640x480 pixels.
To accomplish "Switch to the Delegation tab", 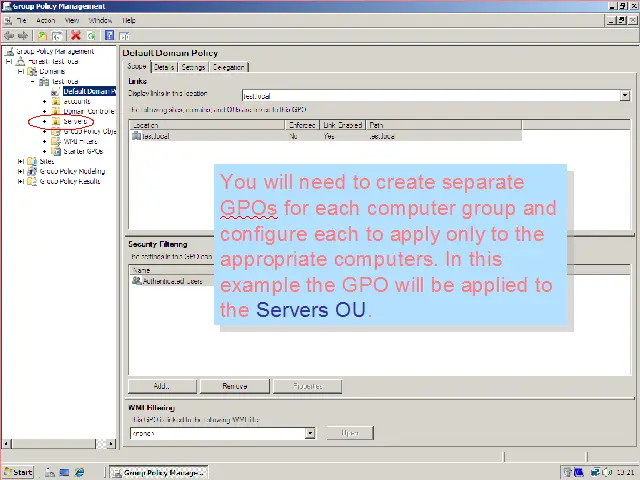I will 229,67.
